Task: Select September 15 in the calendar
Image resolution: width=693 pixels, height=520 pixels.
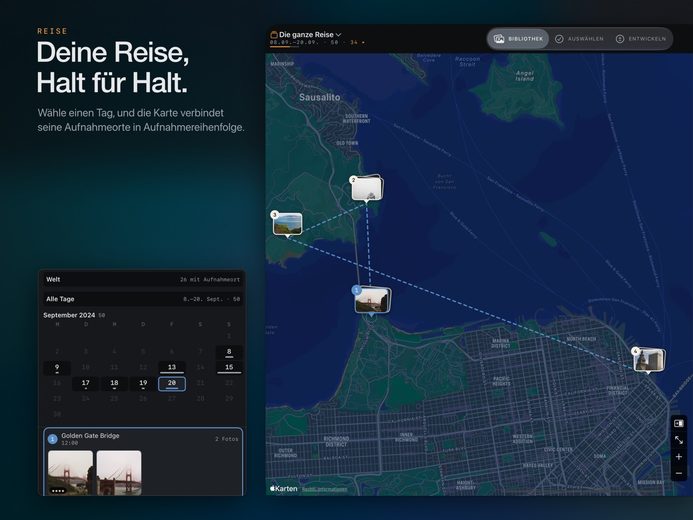Action: tap(229, 368)
